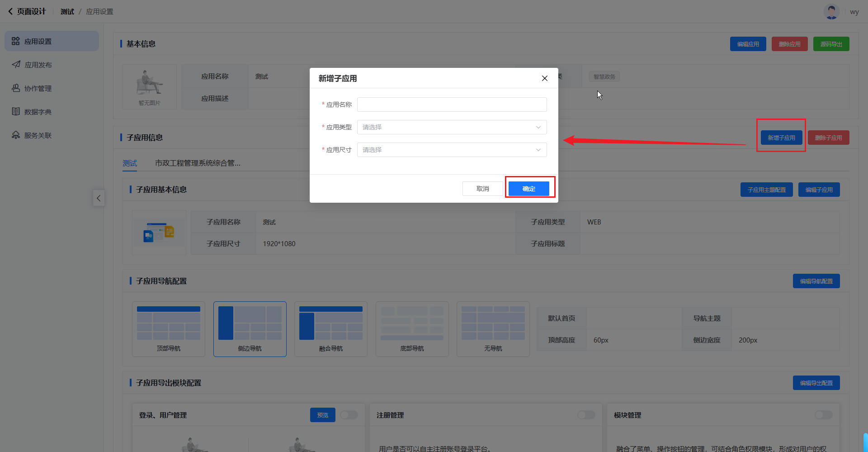Choose the 顶部导航 layout thumbnail

(169, 329)
